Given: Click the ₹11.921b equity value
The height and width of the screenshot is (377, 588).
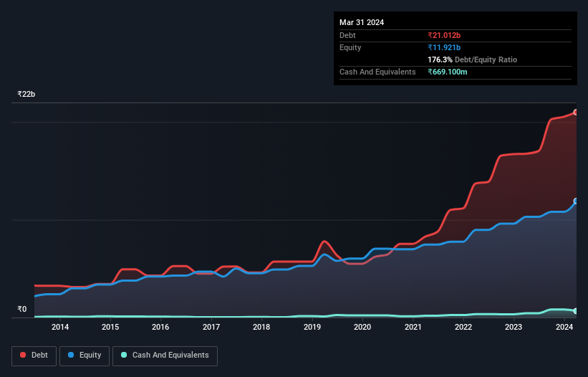Looking at the screenshot, I should pyautogui.click(x=444, y=47).
